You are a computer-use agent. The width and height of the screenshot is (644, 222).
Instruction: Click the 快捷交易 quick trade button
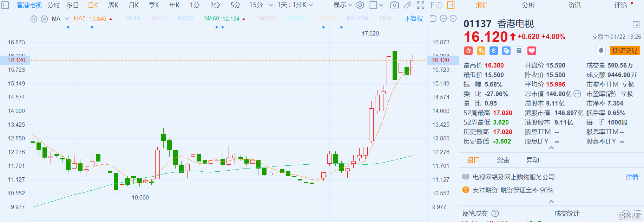click(x=625, y=51)
